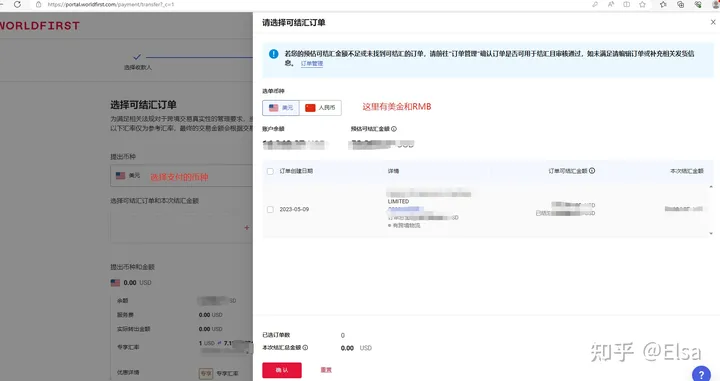The height and width of the screenshot is (381, 720).
Task: Open the browser collections icon
Action: [x=681, y=4]
